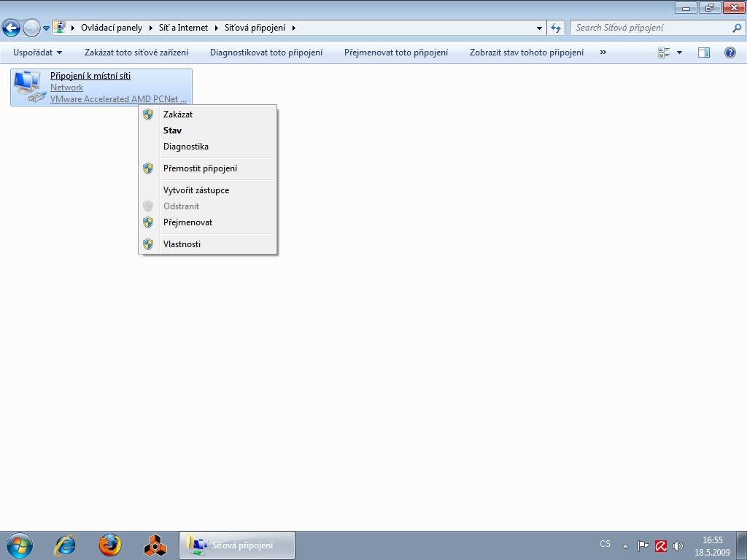
Task: Click the Show desktop strip
Action: 742,546
